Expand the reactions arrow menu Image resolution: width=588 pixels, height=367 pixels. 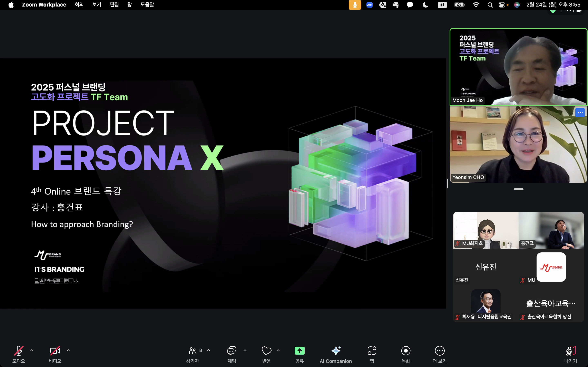(x=278, y=350)
